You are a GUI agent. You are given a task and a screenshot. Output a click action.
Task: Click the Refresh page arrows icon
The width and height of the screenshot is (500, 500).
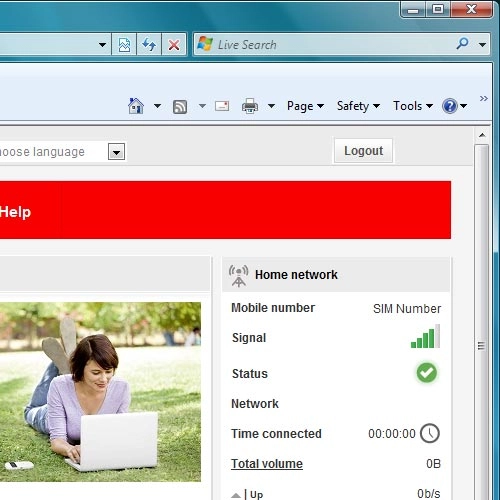149,44
